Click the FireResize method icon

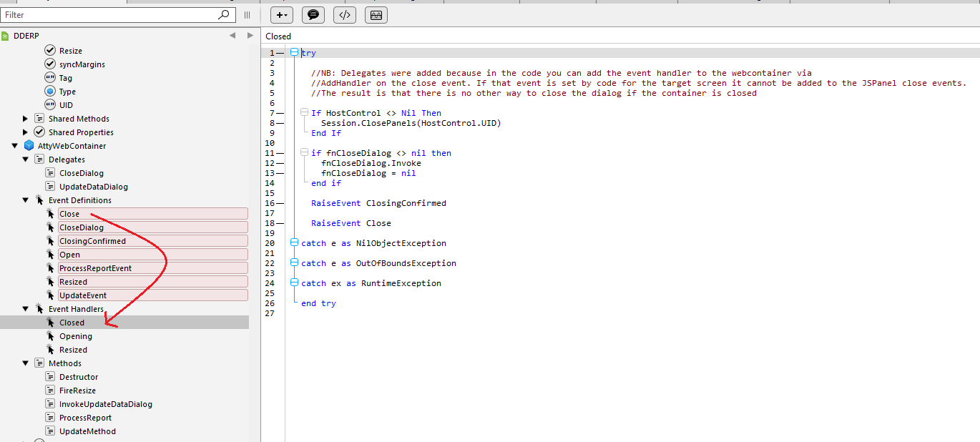[50, 391]
